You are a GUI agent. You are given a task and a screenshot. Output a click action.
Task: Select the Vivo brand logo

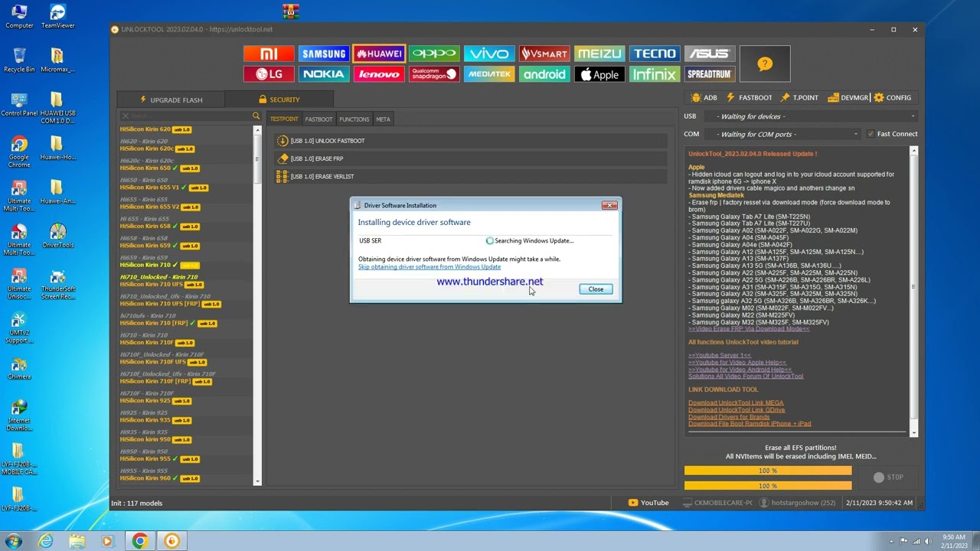click(489, 54)
